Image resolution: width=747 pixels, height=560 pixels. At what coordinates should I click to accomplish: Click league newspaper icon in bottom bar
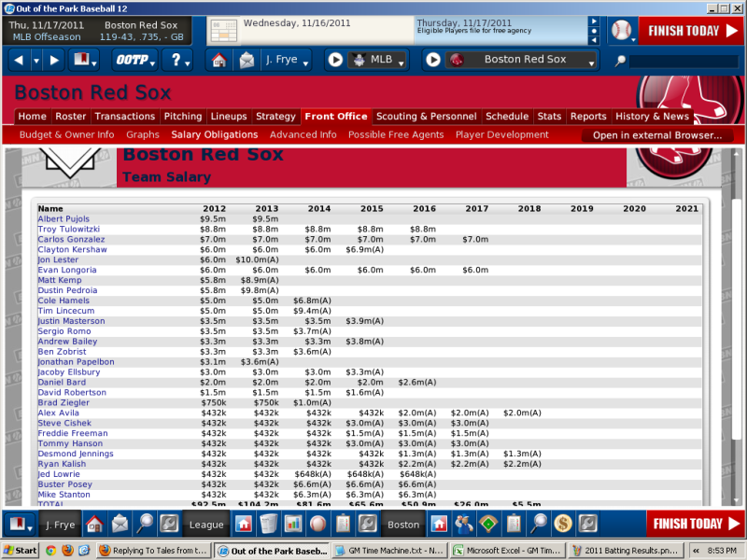(x=269, y=525)
